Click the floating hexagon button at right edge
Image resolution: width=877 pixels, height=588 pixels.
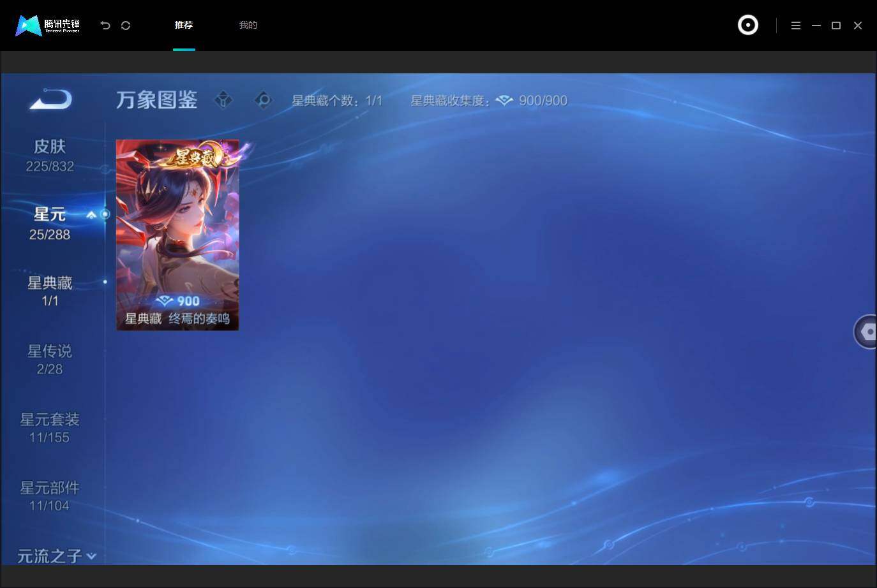point(866,332)
